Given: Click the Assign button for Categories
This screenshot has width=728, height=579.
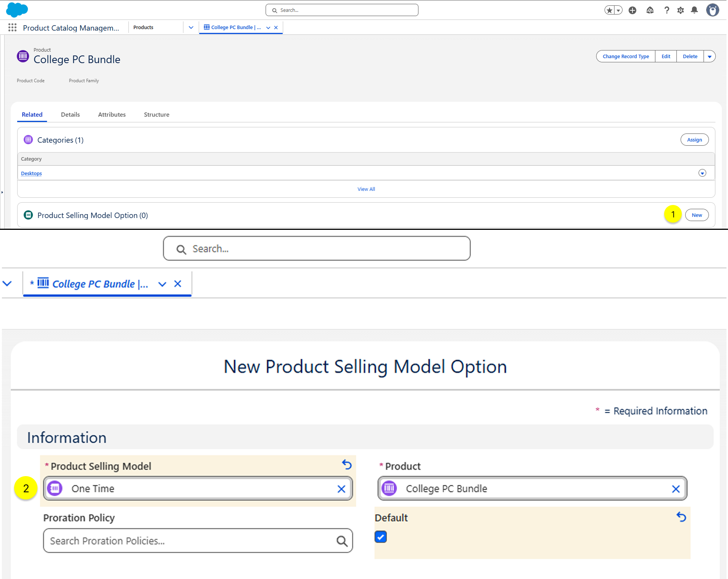Looking at the screenshot, I should coord(694,140).
